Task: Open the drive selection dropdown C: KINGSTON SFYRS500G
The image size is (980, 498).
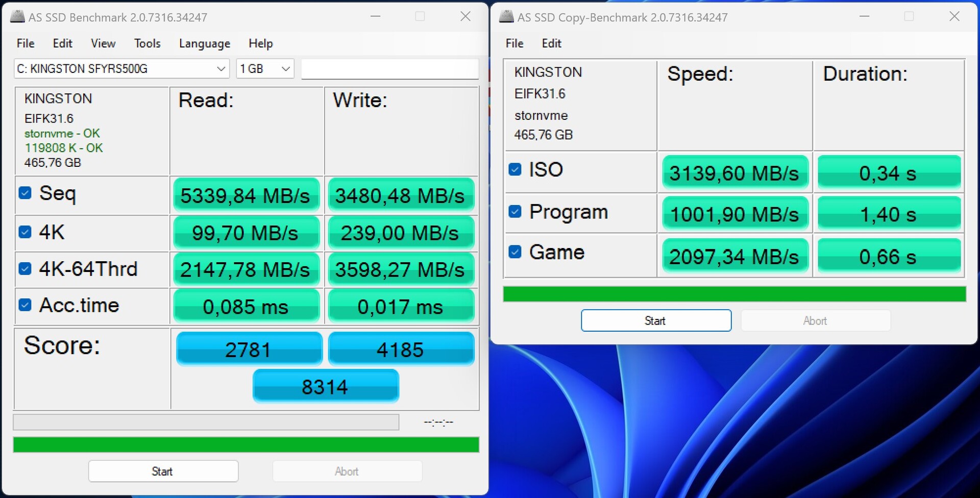Action: [121, 69]
